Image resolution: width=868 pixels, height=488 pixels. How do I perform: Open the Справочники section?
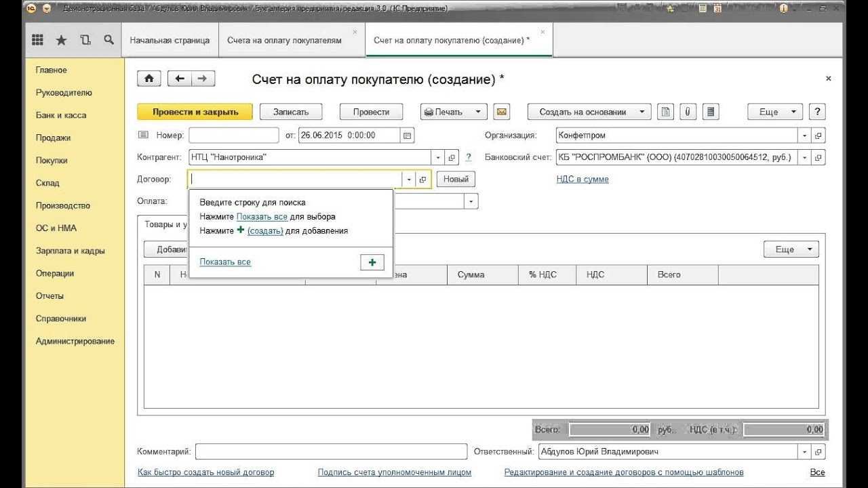tap(61, 319)
